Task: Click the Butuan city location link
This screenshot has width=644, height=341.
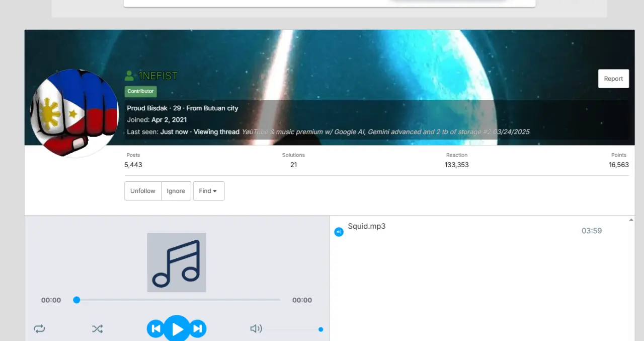Action: tap(221, 108)
